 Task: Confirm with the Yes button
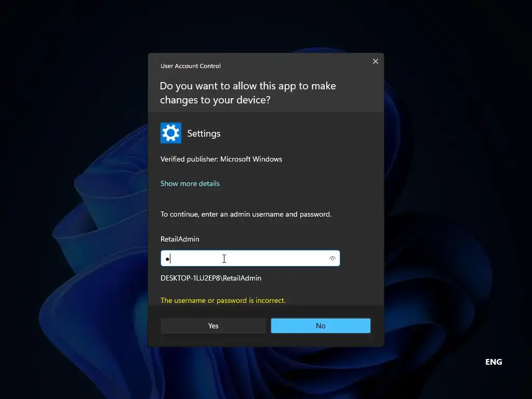click(x=213, y=326)
